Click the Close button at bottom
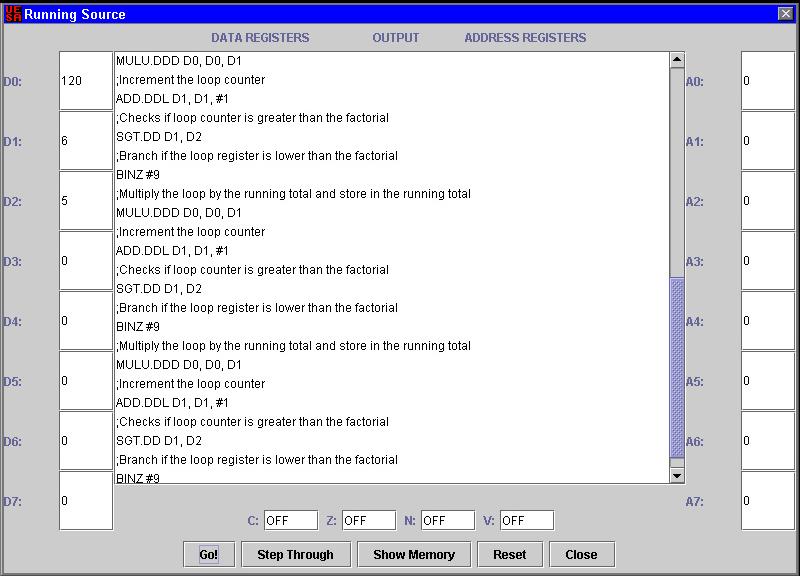Screen dimensions: 800x576 [x=580, y=554]
